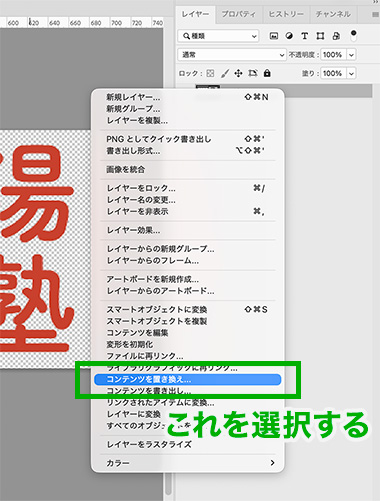Select 画像を統合 menu item
The height and width of the screenshot is (501, 380).
point(188,169)
